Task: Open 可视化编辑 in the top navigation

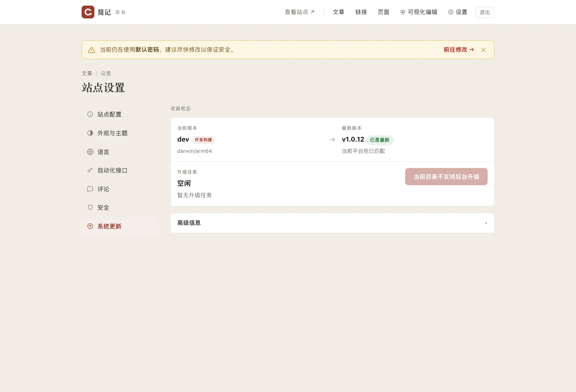Action: (x=419, y=12)
